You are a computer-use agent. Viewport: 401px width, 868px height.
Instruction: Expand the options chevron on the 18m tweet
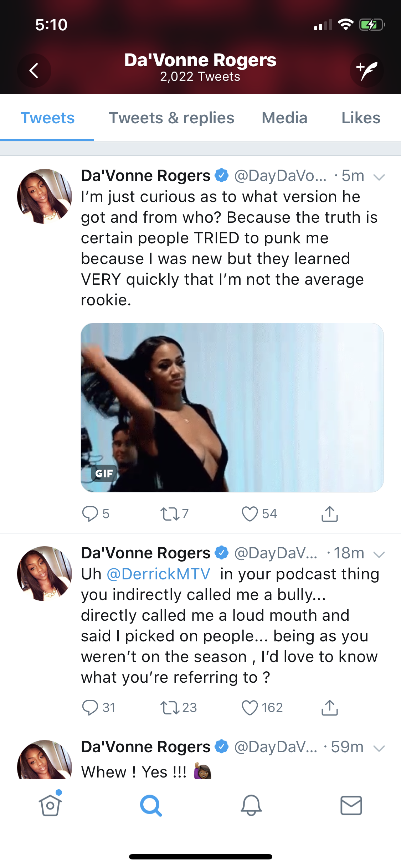pyautogui.click(x=379, y=554)
